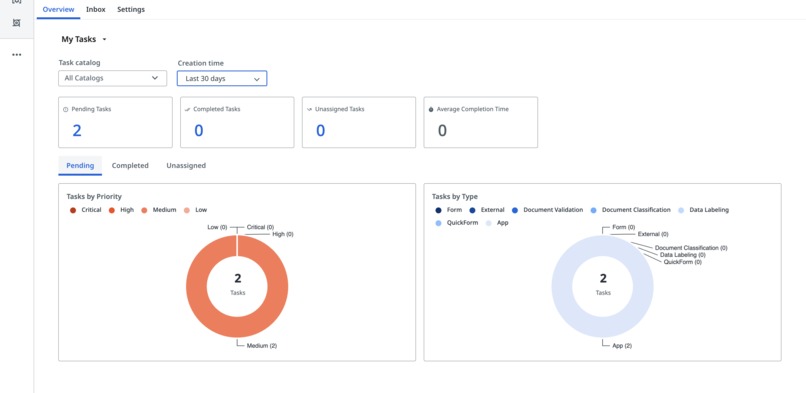Open the Inbox tab
Viewport: 806px width, 393px height.
[96, 9]
